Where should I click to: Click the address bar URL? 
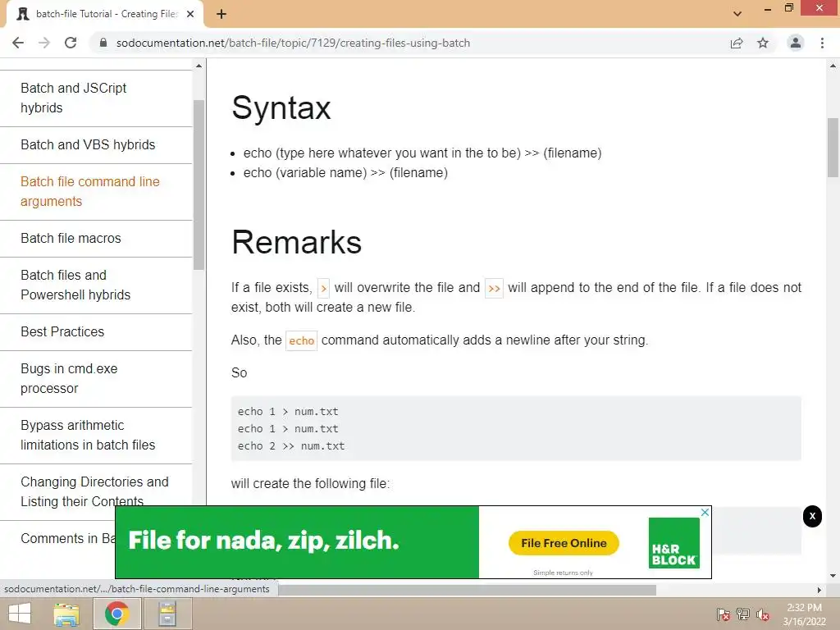pyautogui.click(x=293, y=43)
